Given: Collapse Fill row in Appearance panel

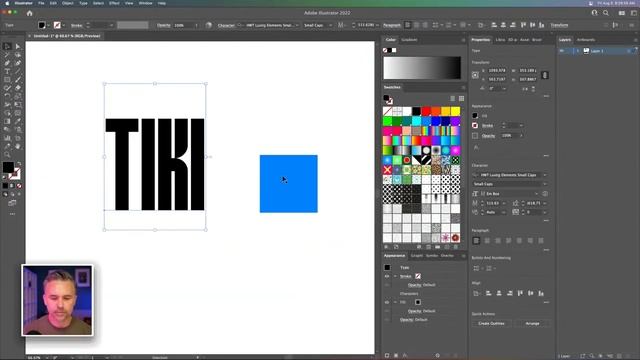Looking at the screenshot, I should pyautogui.click(x=395, y=302).
